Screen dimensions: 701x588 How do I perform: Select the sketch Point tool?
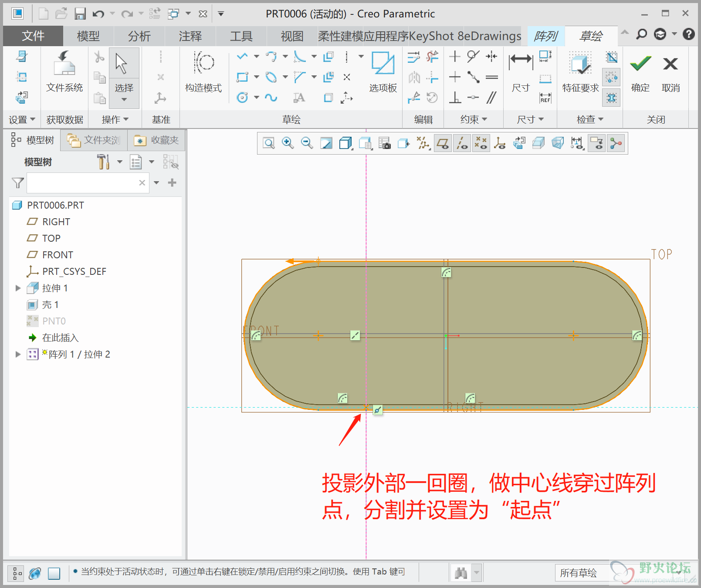pyautogui.click(x=347, y=77)
